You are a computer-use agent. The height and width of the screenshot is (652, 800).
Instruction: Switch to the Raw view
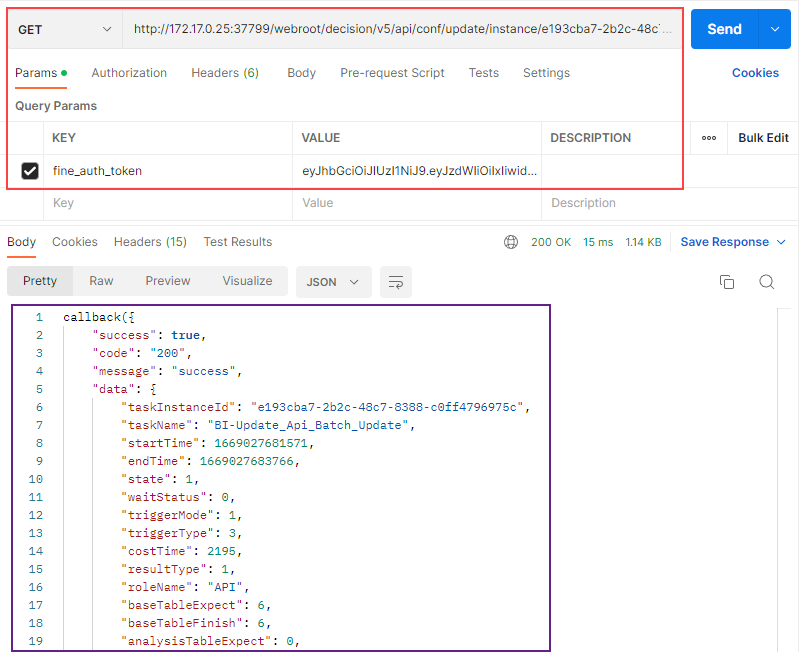click(x=101, y=281)
